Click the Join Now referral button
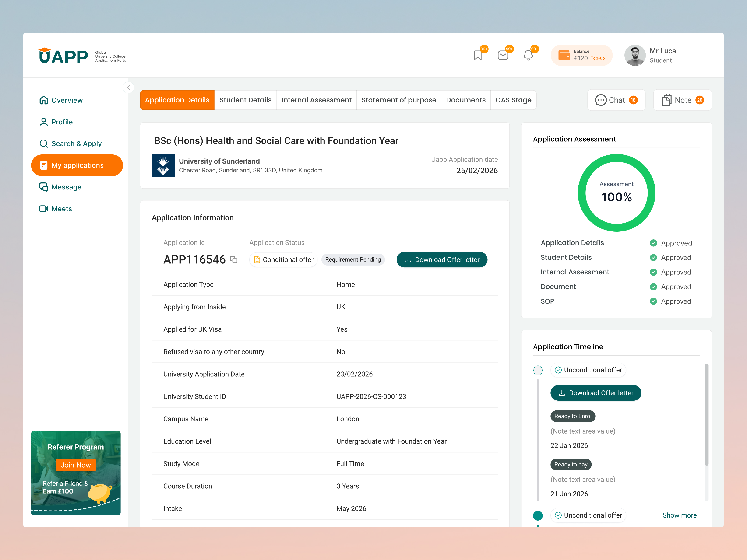Screen dimensions: 747x560 click(76, 465)
